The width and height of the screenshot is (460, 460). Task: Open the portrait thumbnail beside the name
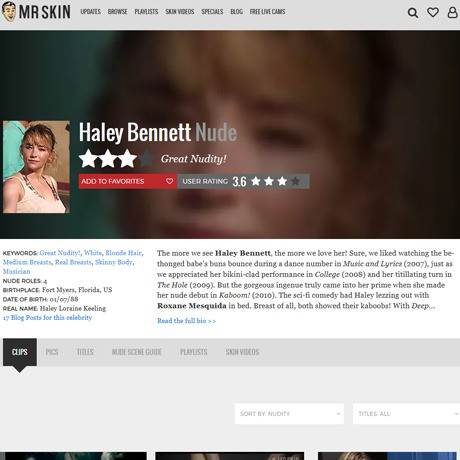(36, 167)
